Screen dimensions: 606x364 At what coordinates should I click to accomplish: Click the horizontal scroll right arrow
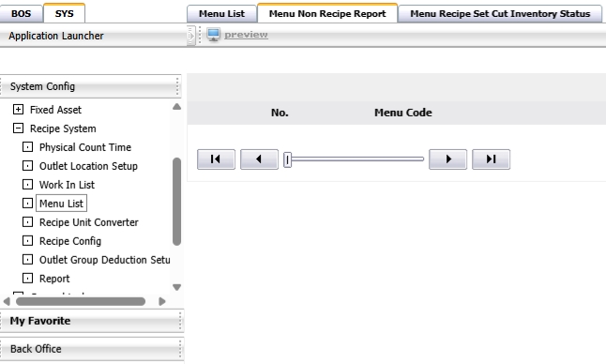pos(162,301)
